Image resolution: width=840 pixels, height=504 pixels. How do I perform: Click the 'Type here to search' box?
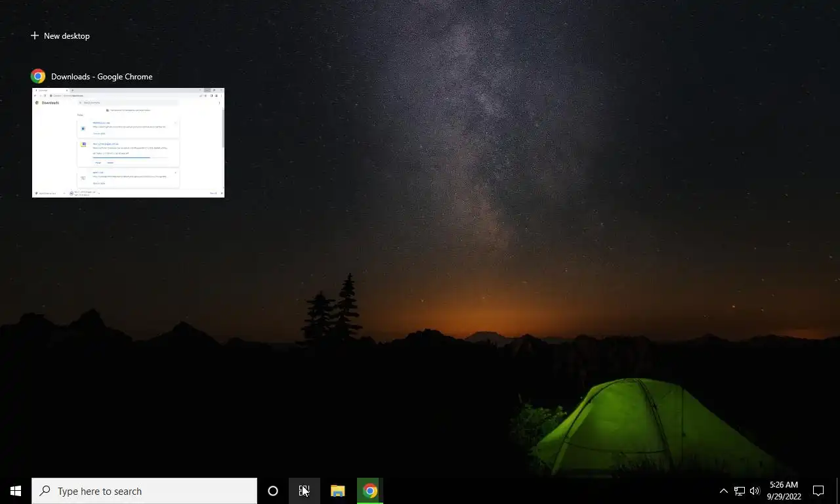[x=144, y=491]
